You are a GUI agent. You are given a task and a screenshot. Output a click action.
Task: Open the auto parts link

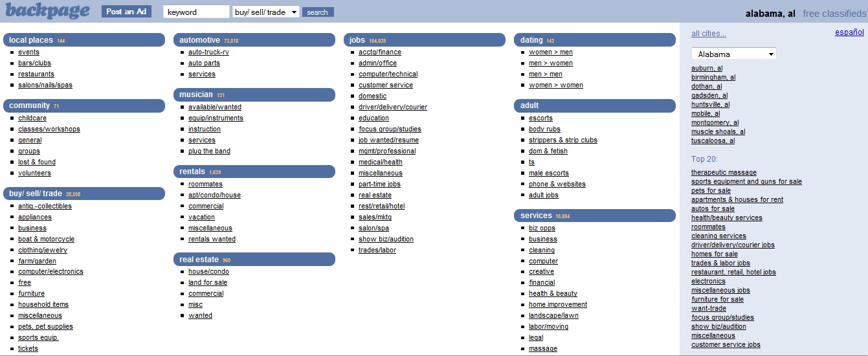204,63
